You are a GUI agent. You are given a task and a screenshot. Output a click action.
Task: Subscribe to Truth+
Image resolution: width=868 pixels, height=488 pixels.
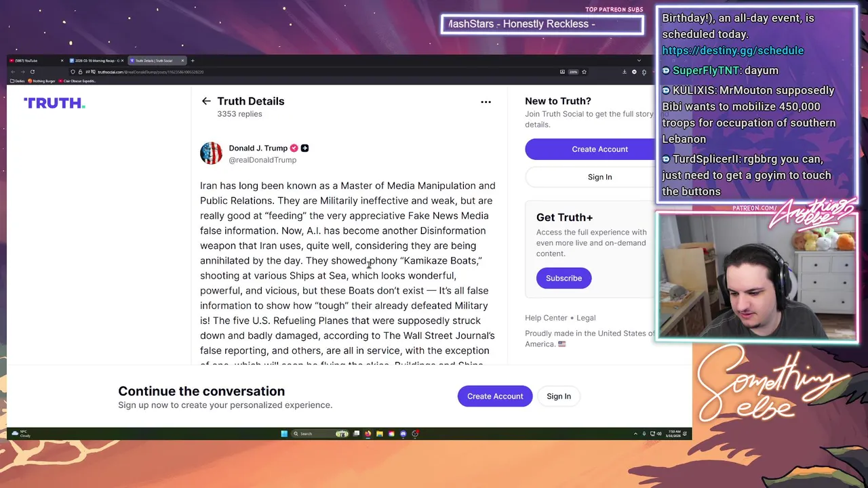564,278
